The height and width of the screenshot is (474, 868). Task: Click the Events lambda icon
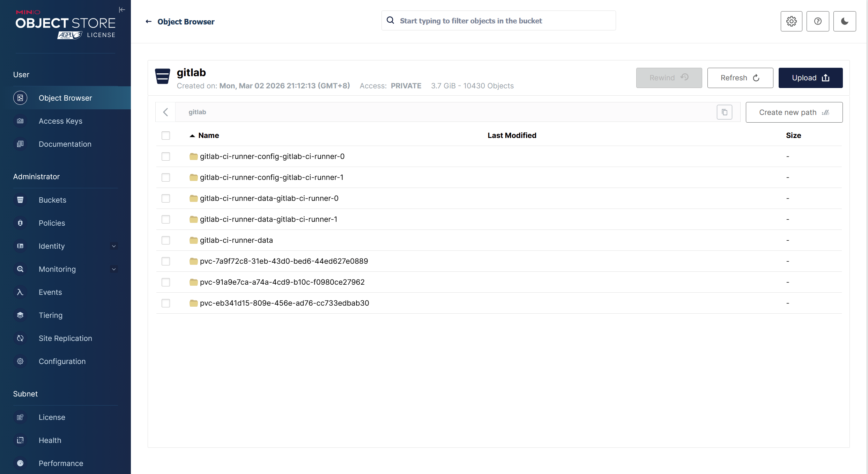[x=20, y=292]
